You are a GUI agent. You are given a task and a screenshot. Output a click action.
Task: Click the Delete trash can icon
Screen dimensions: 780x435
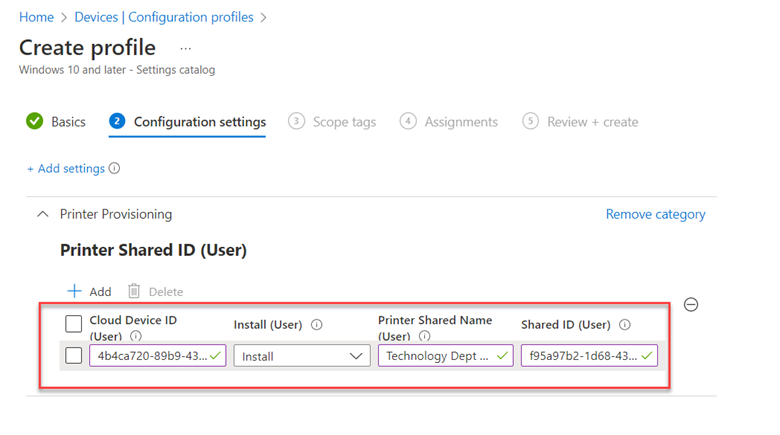point(134,291)
